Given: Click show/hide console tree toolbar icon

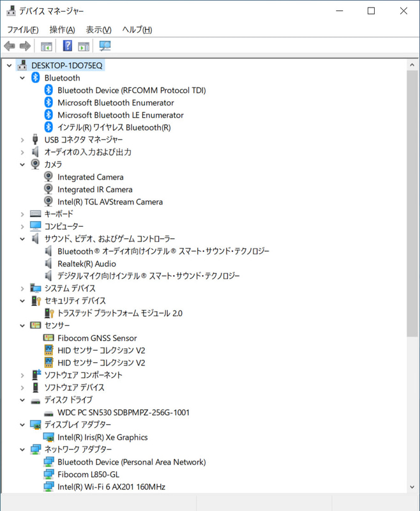Looking at the screenshot, I should 46,46.
